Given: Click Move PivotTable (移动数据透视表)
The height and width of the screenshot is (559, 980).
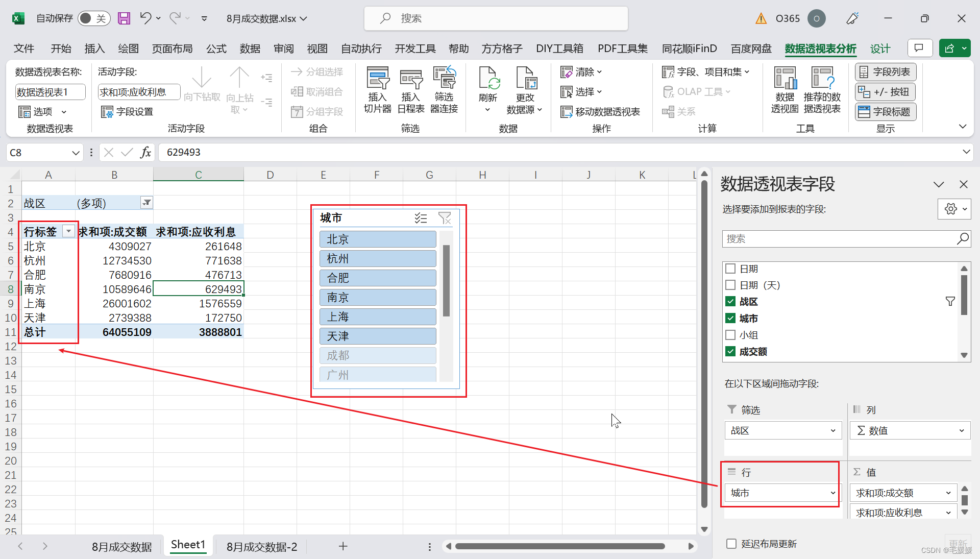Looking at the screenshot, I should 600,112.
